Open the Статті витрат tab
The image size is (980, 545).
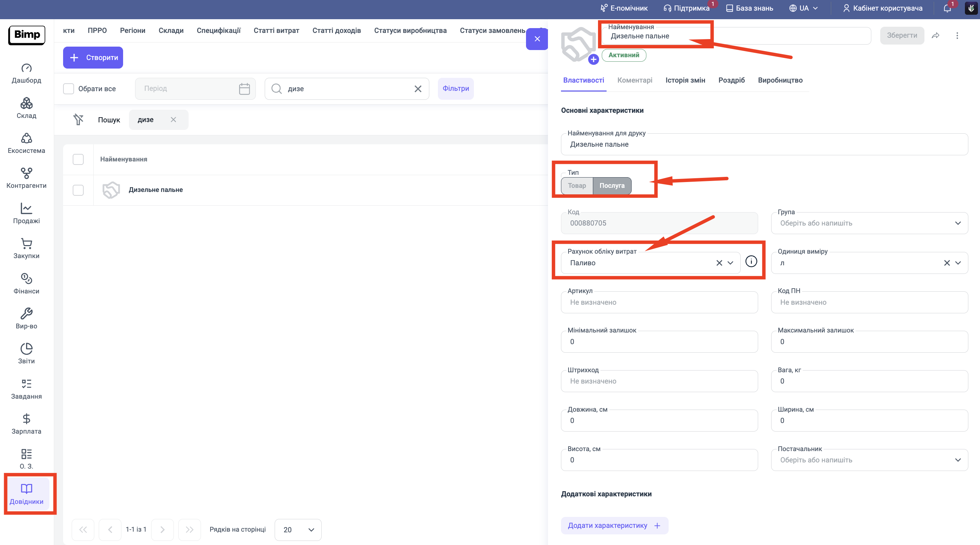(x=276, y=31)
